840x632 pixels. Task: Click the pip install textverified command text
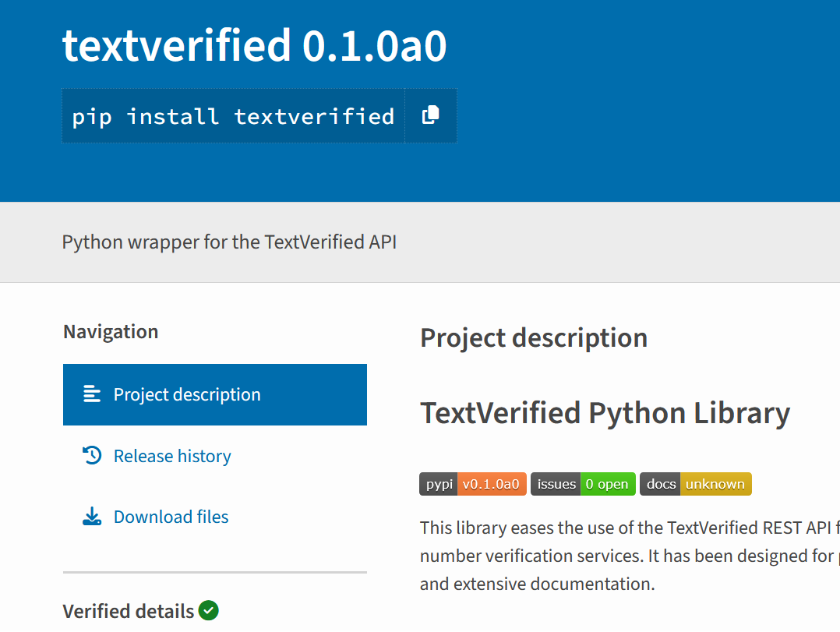[x=233, y=116]
